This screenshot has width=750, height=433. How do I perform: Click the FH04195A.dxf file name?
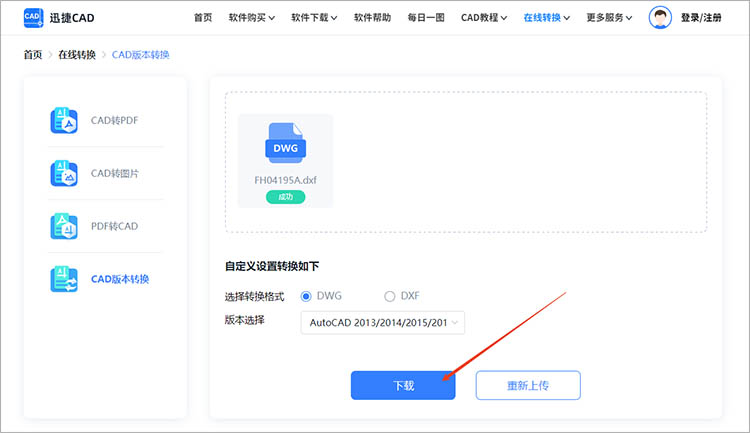click(286, 180)
